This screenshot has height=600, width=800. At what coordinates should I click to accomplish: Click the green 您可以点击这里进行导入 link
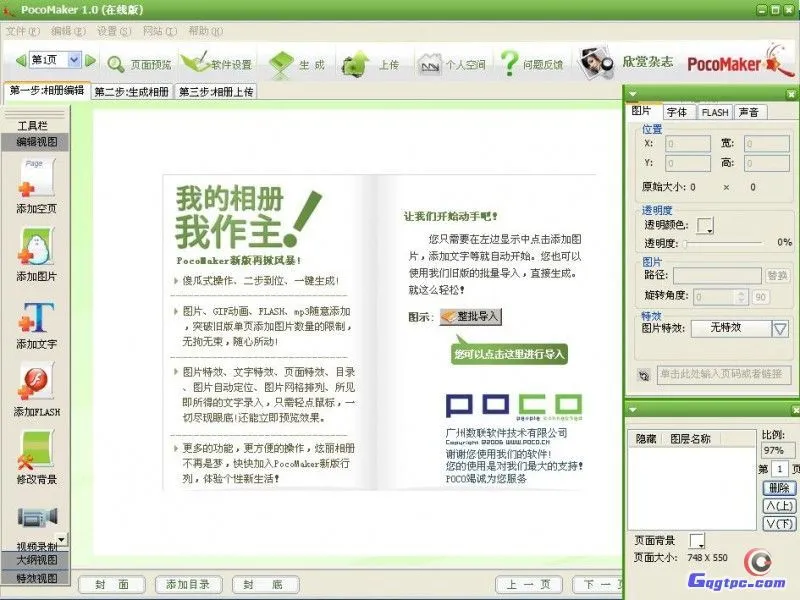[x=510, y=354]
